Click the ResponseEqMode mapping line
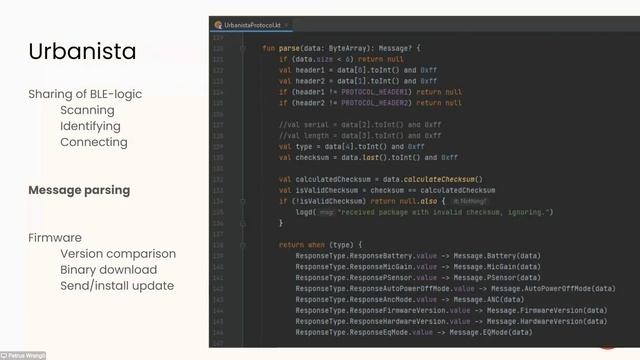Viewport: 640px width, 360px height. pyautogui.click(x=414, y=333)
